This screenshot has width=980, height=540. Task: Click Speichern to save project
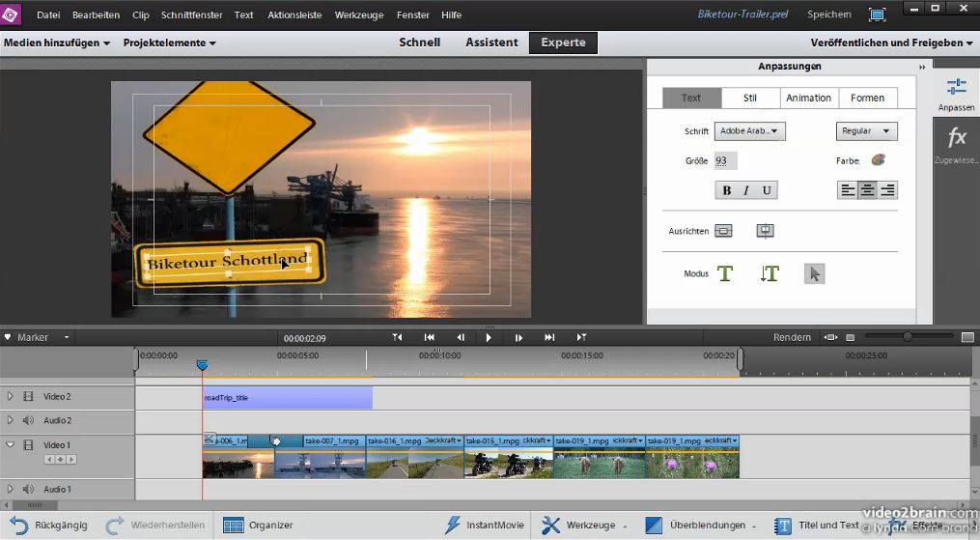[x=828, y=14]
